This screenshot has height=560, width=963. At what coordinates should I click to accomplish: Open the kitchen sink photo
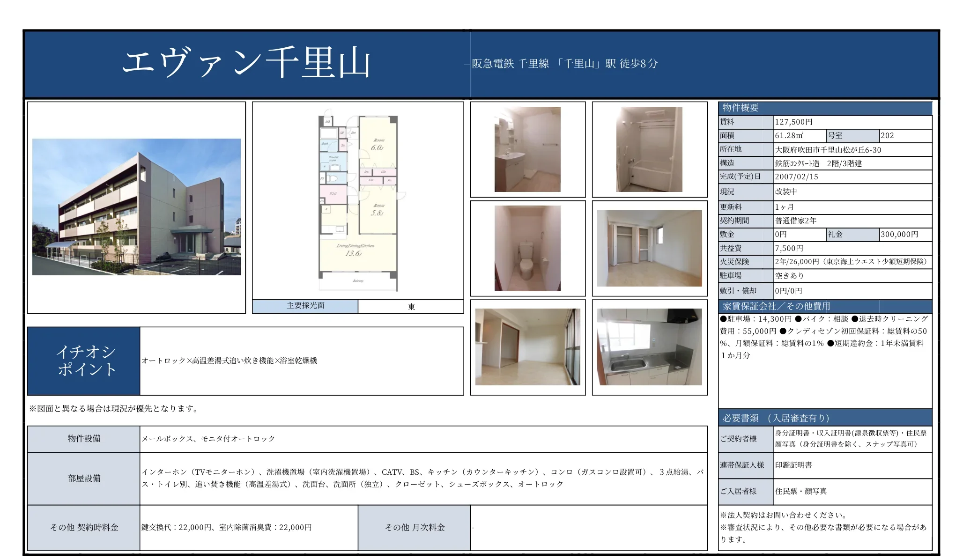[x=649, y=347]
